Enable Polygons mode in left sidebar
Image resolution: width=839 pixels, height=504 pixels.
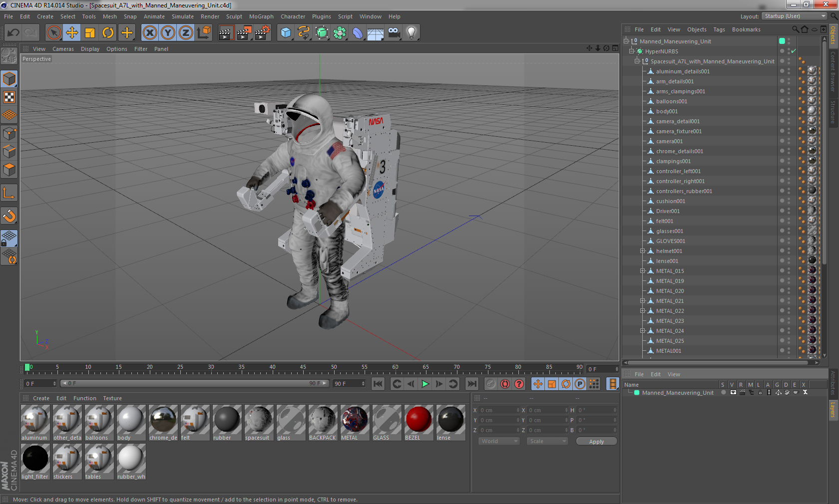(9, 169)
